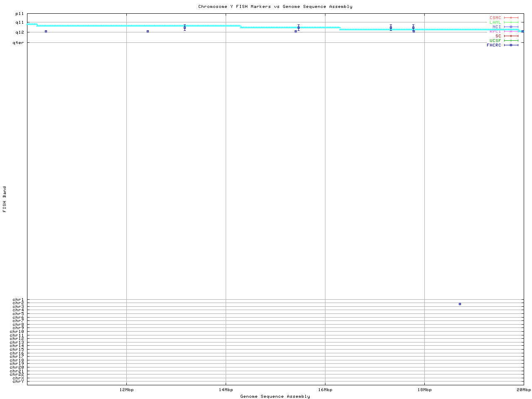This screenshot has height=399, width=532.
Task: Click the error-bar marker near 17.3Mbp
Action: pyautogui.click(x=391, y=27)
